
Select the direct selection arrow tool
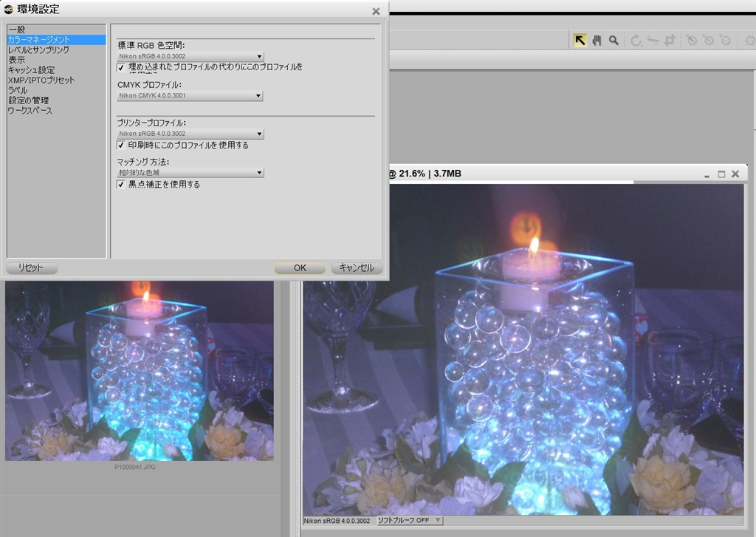pyautogui.click(x=580, y=41)
